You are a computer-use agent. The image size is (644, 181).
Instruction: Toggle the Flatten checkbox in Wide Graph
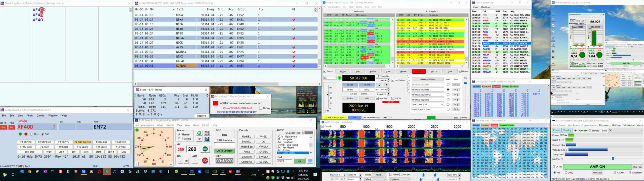pyautogui.click(x=391, y=174)
